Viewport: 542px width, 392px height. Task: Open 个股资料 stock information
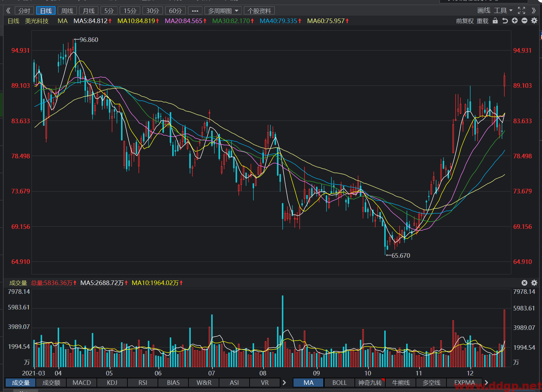[259, 11]
